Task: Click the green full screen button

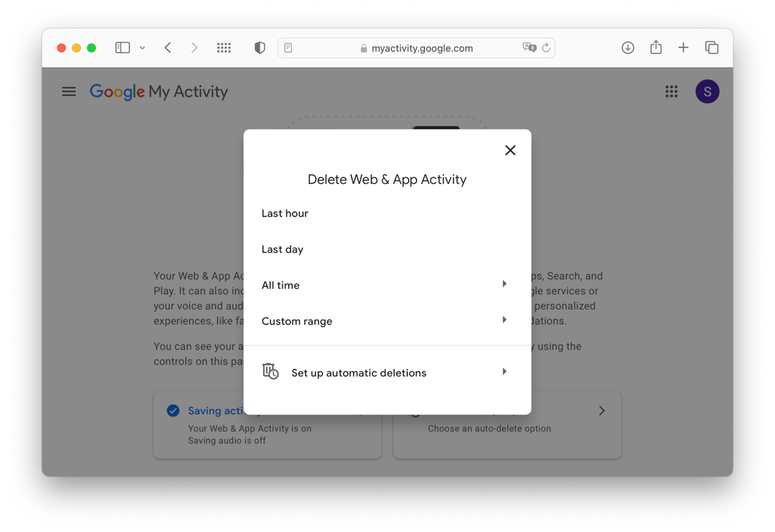Action: (x=91, y=48)
